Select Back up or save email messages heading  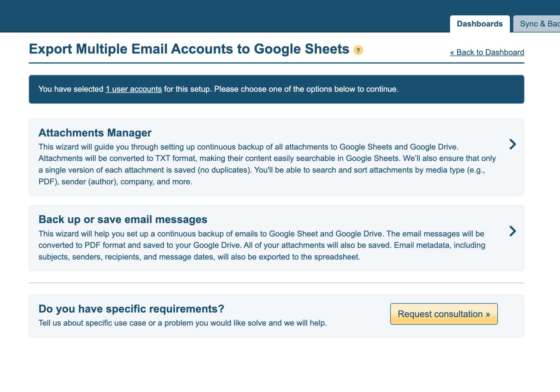point(123,219)
